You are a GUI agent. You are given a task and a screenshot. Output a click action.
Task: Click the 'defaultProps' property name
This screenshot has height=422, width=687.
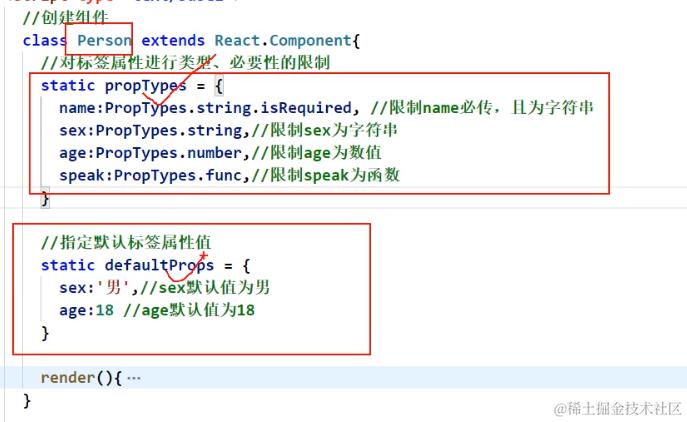159,265
